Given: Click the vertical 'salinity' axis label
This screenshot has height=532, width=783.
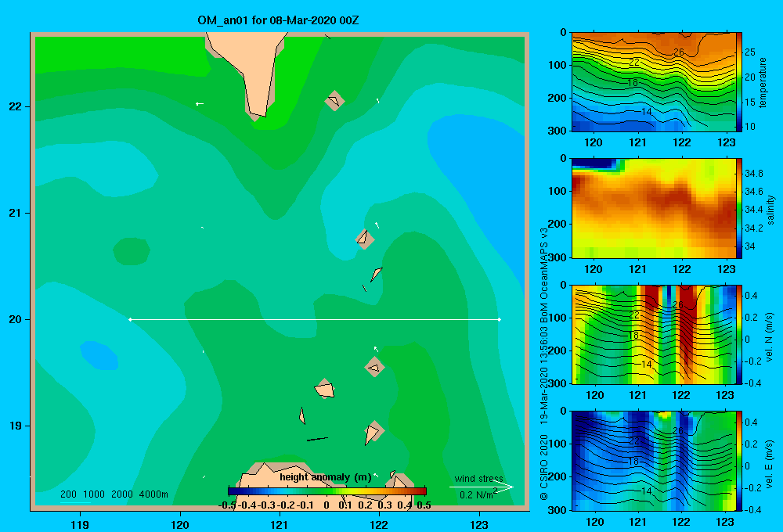Looking at the screenshot, I should tap(770, 209).
